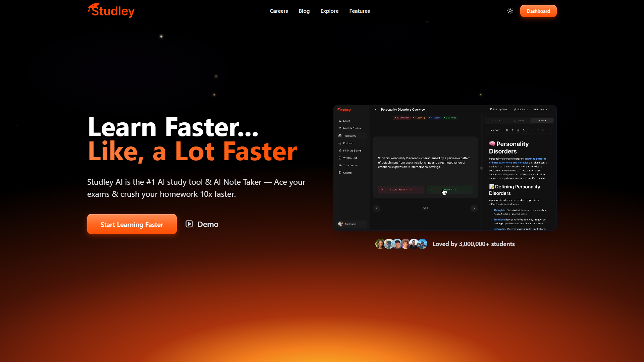Select the 5 Learning status chip
This screenshot has width=644, height=362.
coord(419,118)
